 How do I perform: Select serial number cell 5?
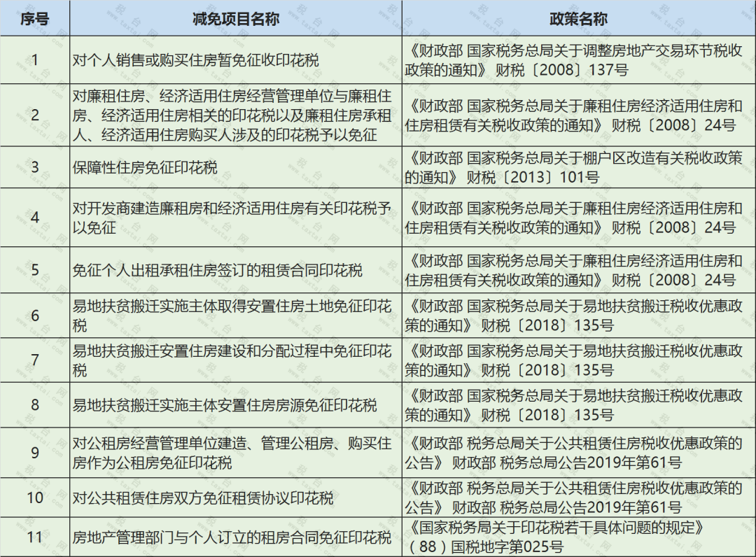click(x=35, y=270)
